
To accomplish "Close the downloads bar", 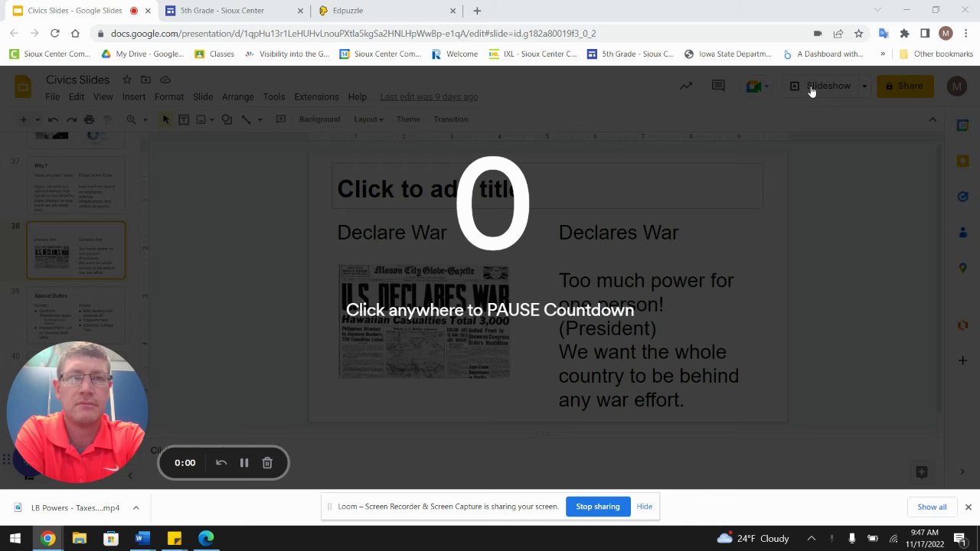I will click(x=968, y=507).
